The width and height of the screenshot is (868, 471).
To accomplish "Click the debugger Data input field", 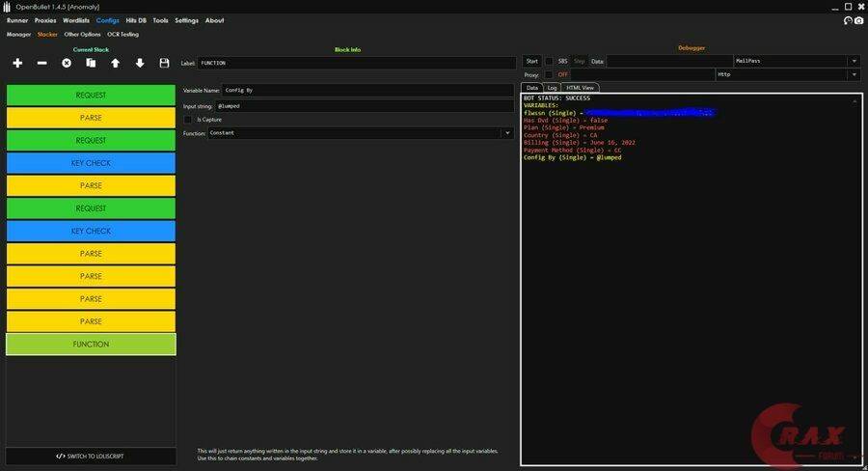I will (669, 61).
